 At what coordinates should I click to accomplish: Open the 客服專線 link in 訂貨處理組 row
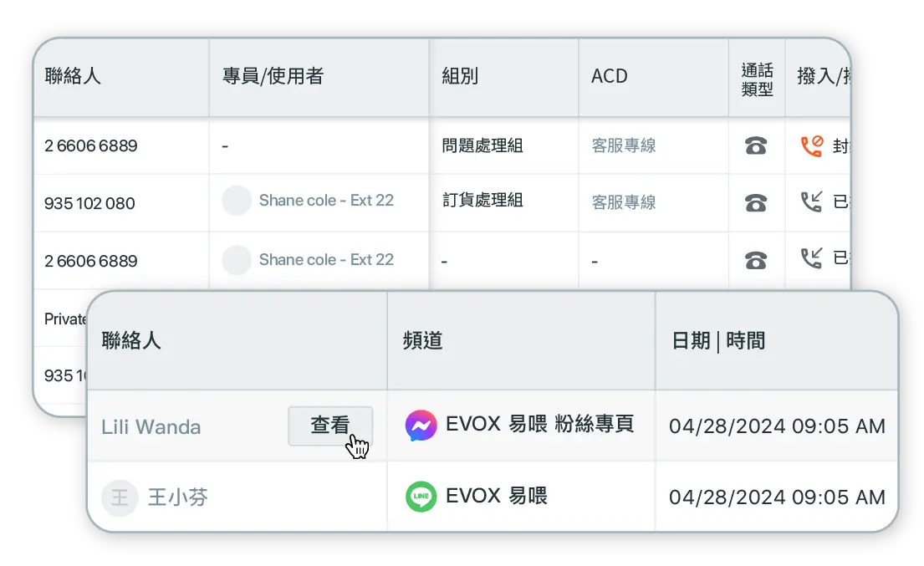[624, 202]
